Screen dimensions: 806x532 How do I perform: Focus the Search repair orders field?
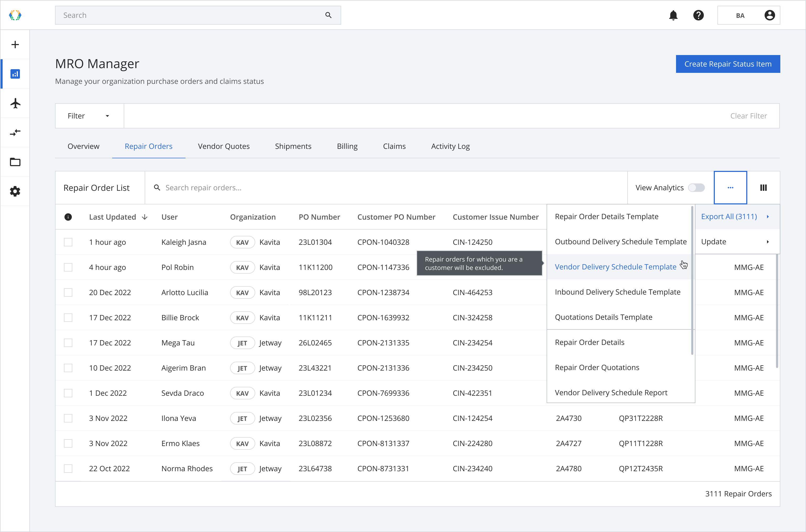click(x=386, y=188)
